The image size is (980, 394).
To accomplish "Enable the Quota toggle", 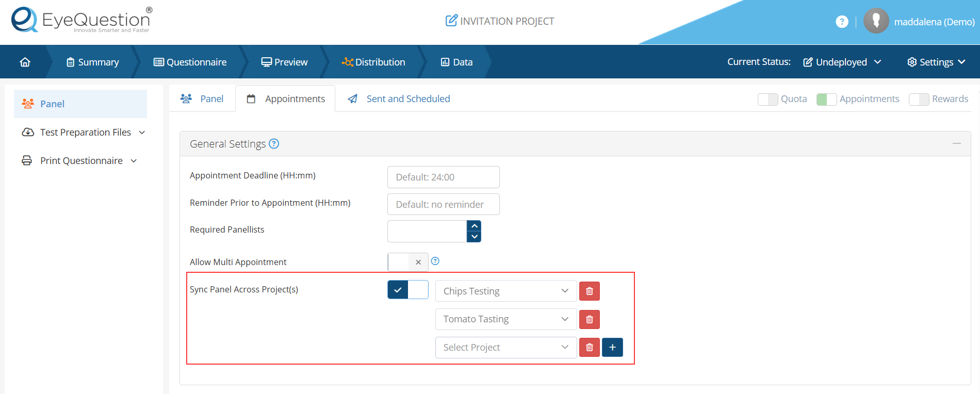I will pos(767,99).
